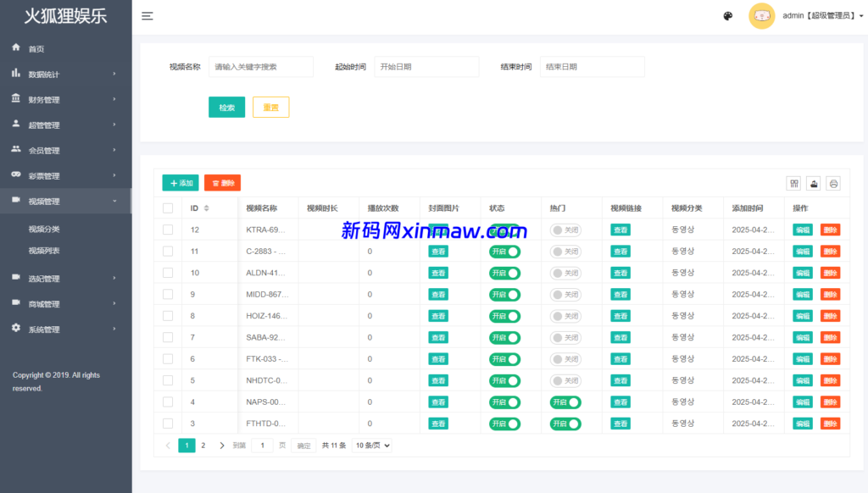This screenshot has width=868, height=493.
Task: Click the 超管管理 person icon
Action: 16,124
